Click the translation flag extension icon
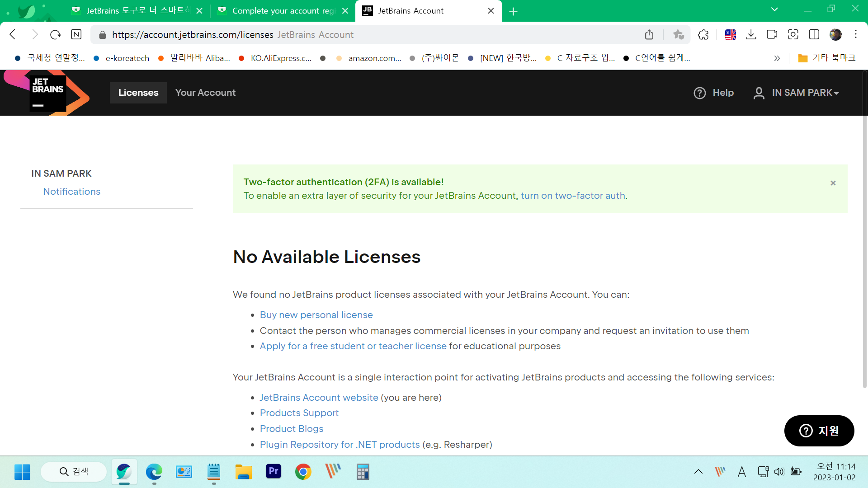Image resolution: width=868 pixels, height=488 pixels. pyautogui.click(x=730, y=34)
